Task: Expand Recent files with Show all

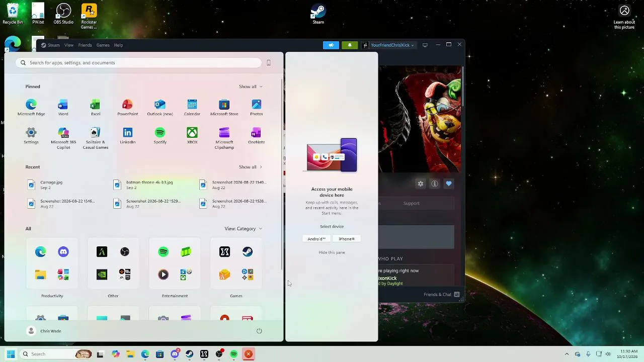Action: 251,167
